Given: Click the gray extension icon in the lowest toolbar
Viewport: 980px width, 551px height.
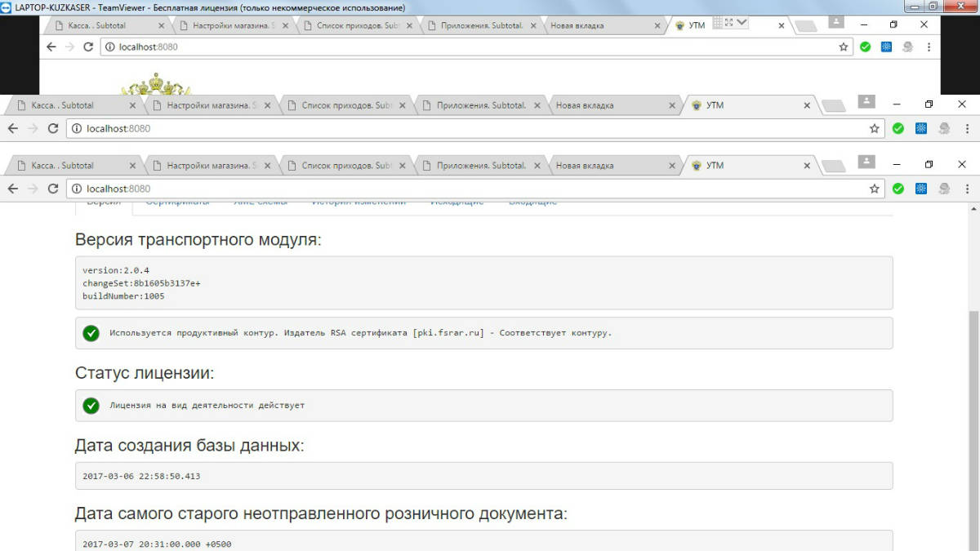Looking at the screenshot, I should 944,189.
